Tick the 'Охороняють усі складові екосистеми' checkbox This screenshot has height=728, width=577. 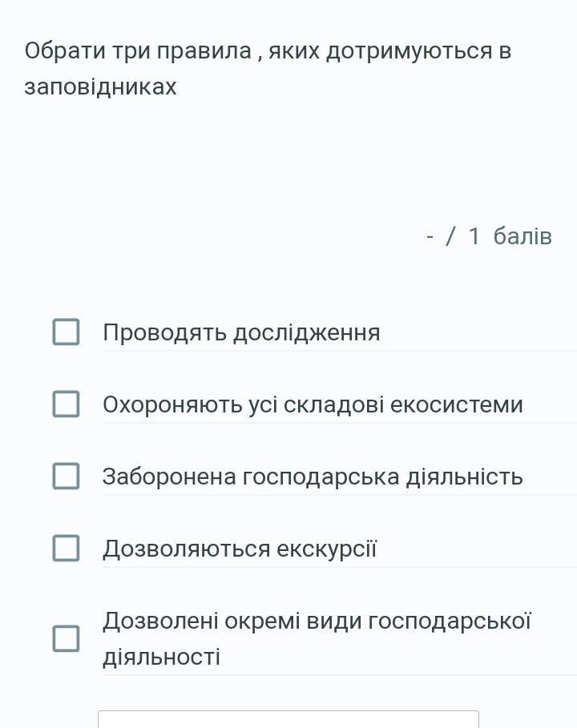pyautogui.click(x=66, y=404)
